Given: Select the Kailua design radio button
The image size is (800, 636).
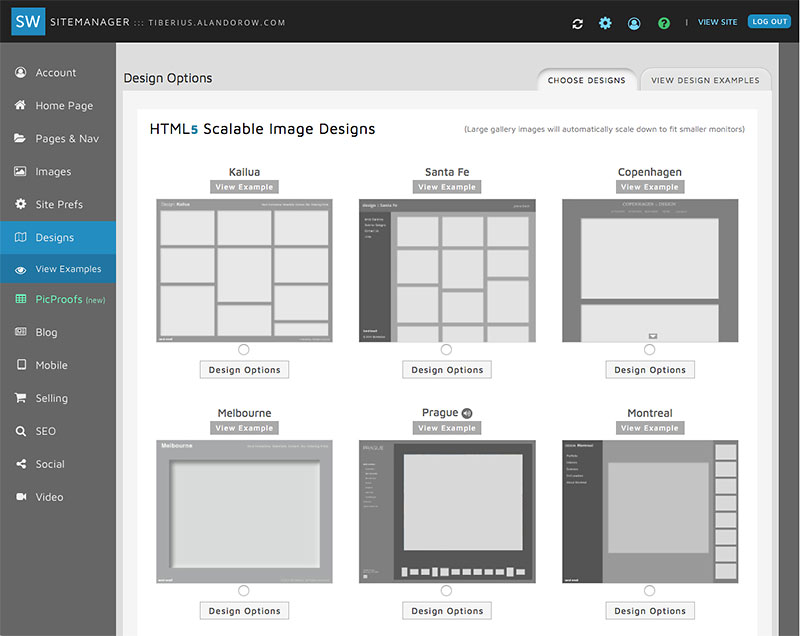Looking at the screenshot, I should point(245,349).
